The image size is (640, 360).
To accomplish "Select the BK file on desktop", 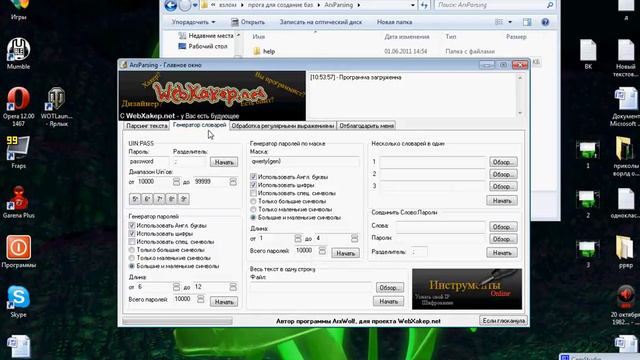I will pyautogui.click(x=588, y=54).
